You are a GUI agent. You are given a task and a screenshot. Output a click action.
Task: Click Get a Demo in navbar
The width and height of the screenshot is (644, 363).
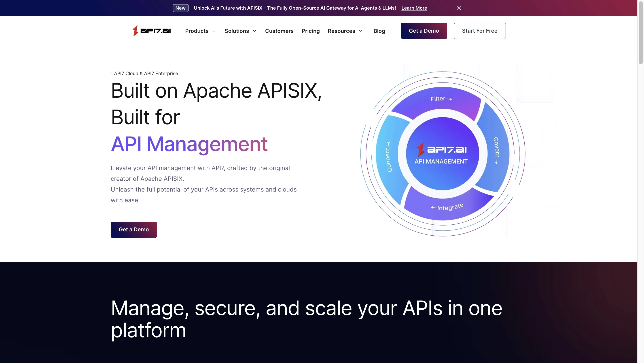(424, 31)
